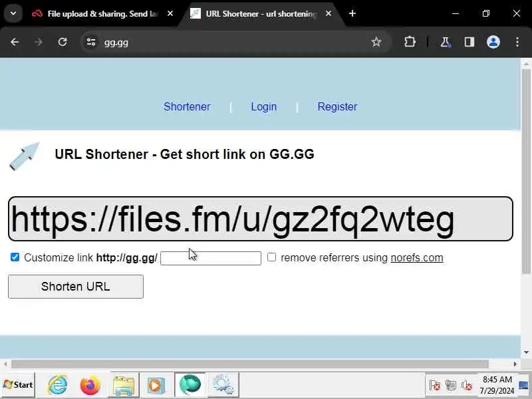Toggle the browser side panel icon

click(x=469, y=42)
